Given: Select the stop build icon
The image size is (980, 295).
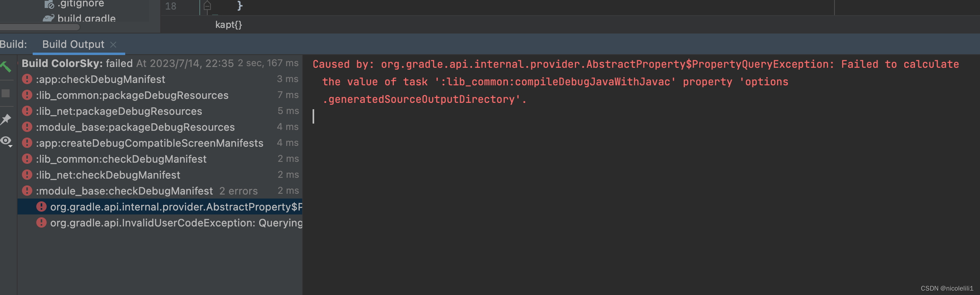Looking at the screenshot, I should [x=6, y=93].
